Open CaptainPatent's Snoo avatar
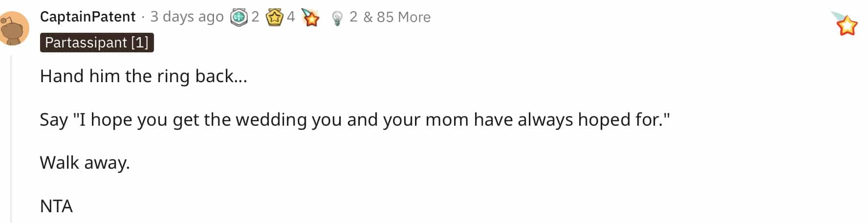Image resolution: width=868 pixels, height=223 pixels. coord(14,28)
